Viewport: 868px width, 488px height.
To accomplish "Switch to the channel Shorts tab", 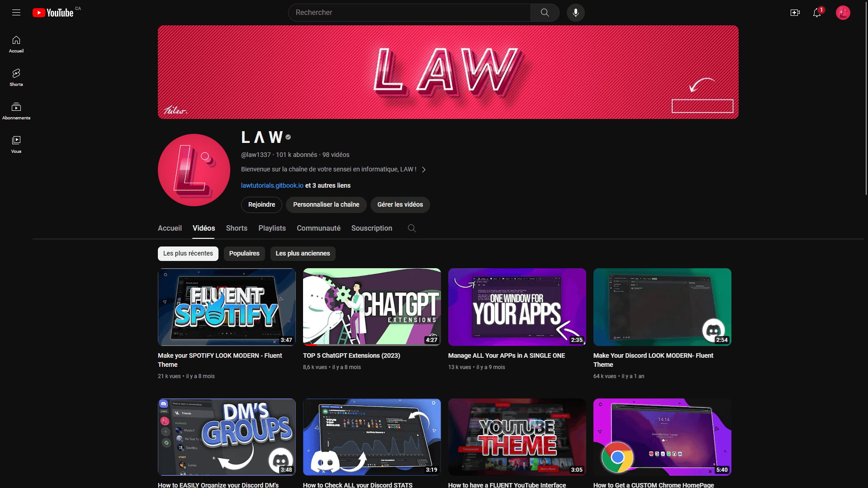I will tap(237, 228).
